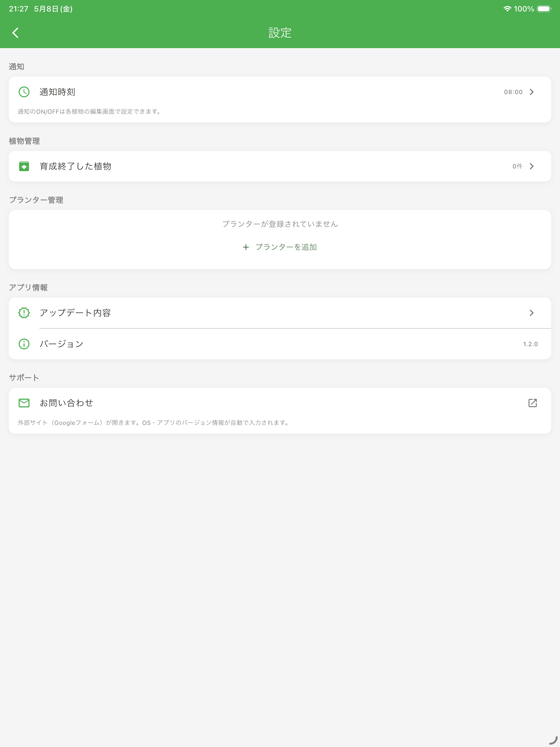Open the 通知時刻 setting row
This screenshot has height=747, width=560.
coord(280,92)
